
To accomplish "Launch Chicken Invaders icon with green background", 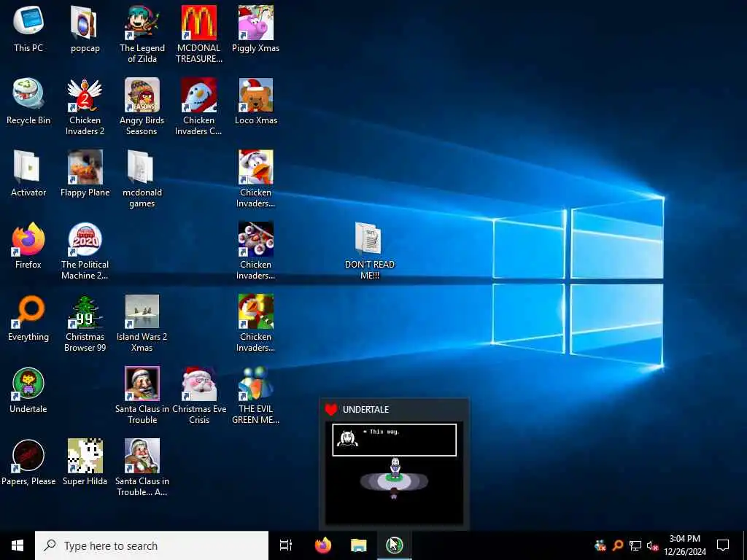I will point(256,324).
